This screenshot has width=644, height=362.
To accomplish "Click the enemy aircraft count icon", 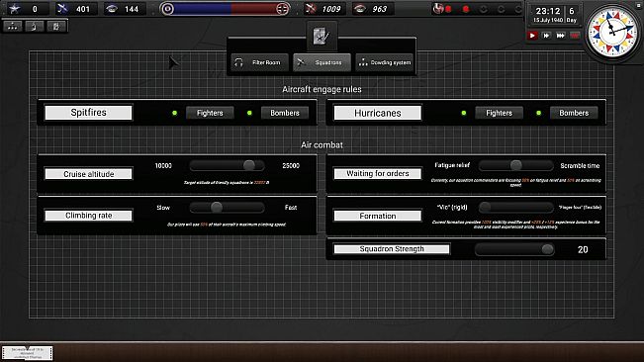I will pos(312,9).
